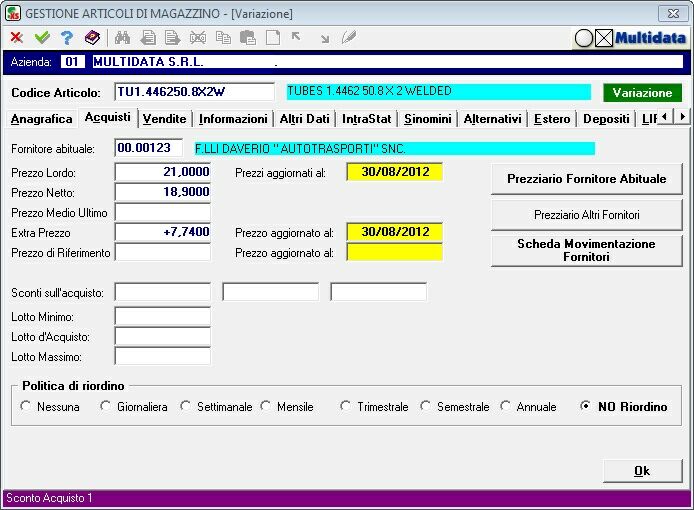Viewport: 694px width, 510px height.
Task: Open the Depositi tab
Action: [606, 119]
